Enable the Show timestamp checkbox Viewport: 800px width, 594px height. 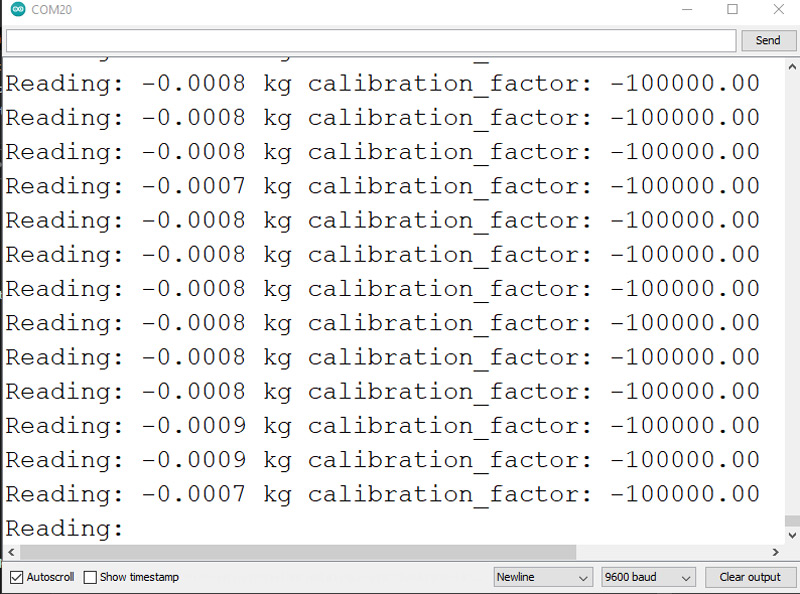click(90, 577)
